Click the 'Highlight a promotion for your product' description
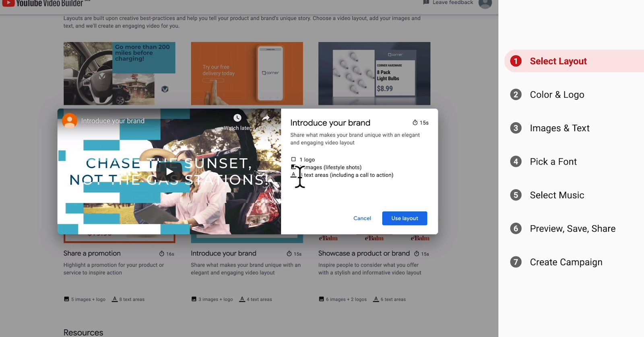Screen dimensions: 644x337 coord(114,269)
